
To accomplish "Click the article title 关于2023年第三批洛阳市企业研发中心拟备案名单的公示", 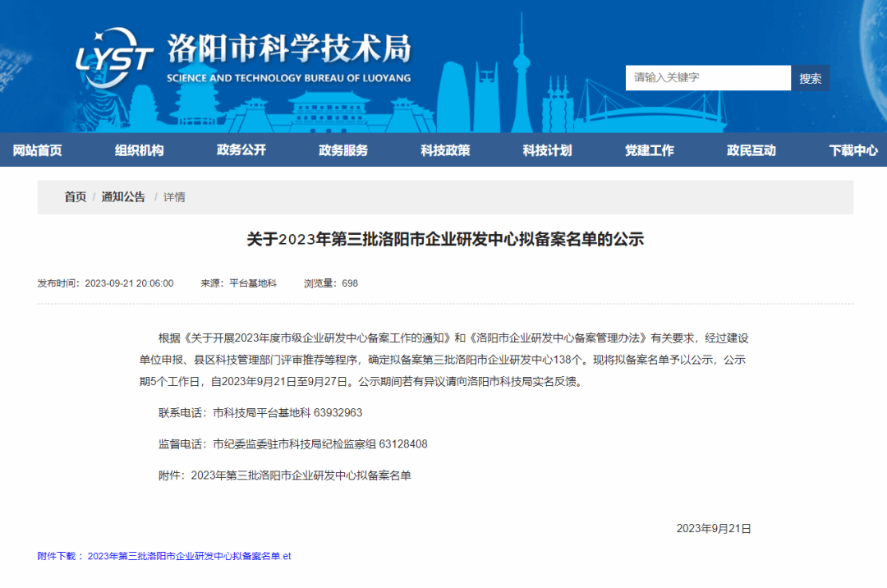I will click(445, 239).
